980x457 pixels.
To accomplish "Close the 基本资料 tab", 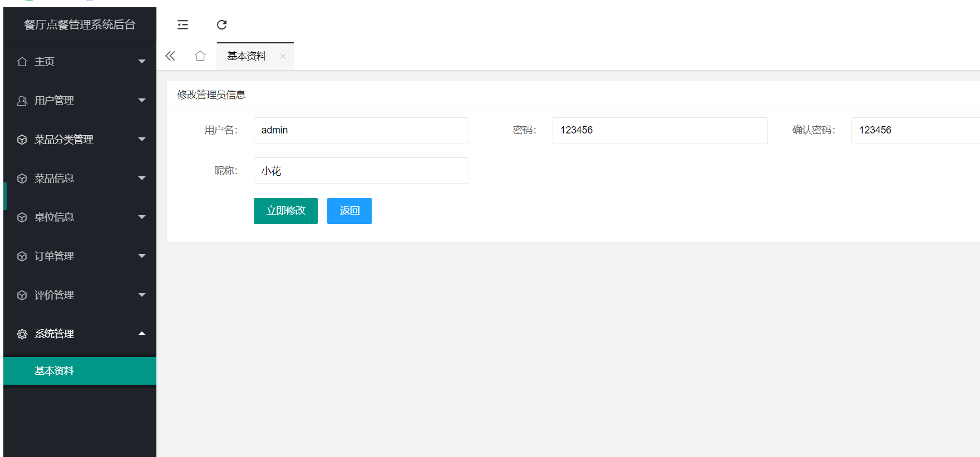I will (283, 56).
